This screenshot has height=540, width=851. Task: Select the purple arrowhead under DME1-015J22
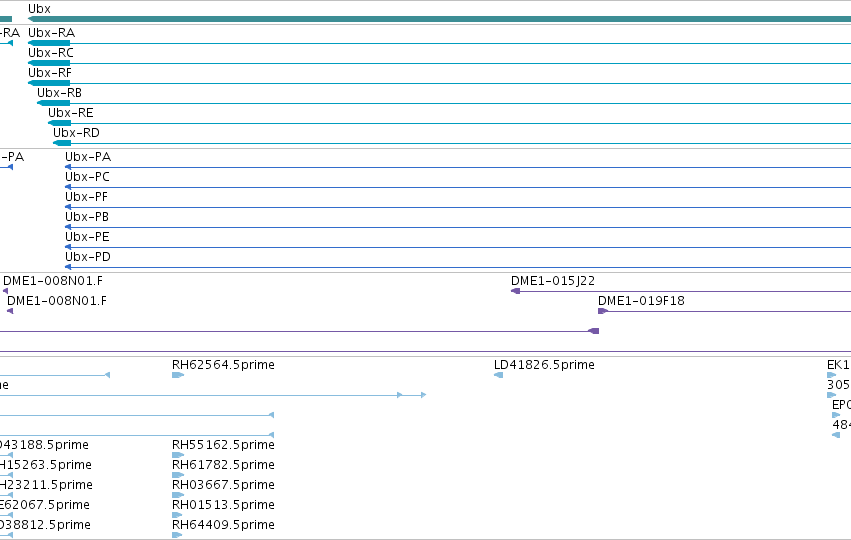coord(516,291)
